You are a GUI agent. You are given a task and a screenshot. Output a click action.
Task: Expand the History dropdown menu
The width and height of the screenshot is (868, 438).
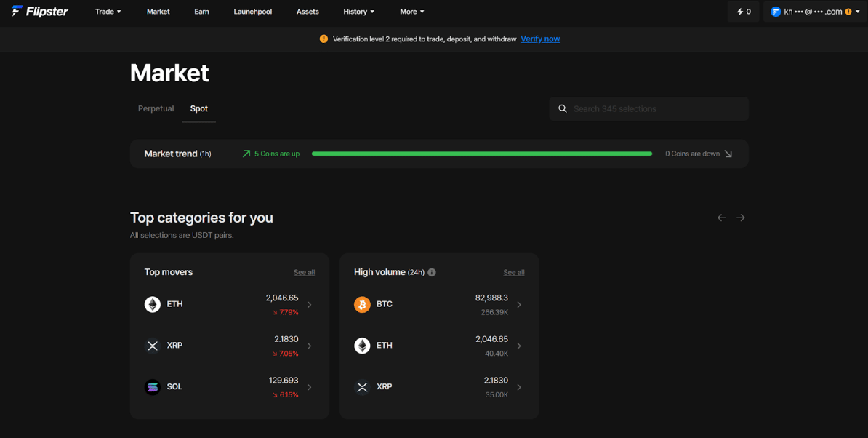[x=358, y=12]
